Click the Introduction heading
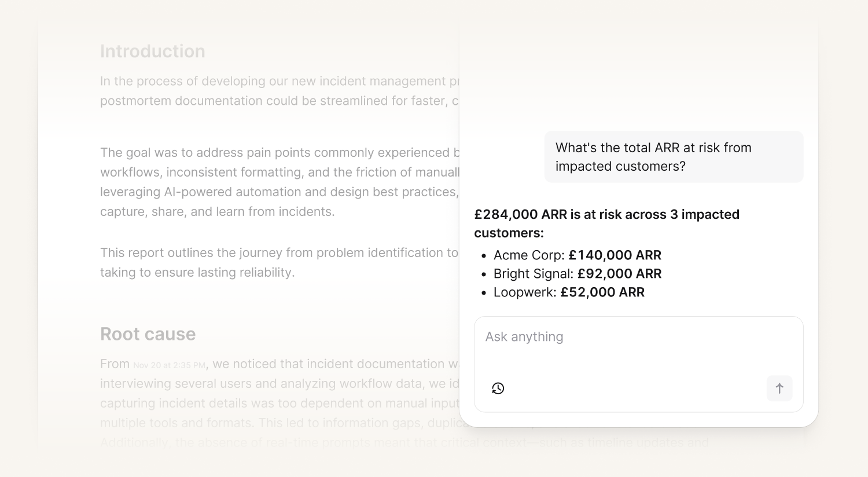This screenshot has width=868, height=477. (x=152, y=52)
